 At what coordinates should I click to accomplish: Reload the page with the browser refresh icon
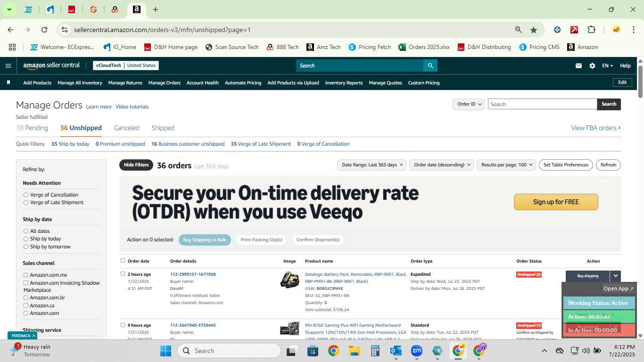click(44, 30)
